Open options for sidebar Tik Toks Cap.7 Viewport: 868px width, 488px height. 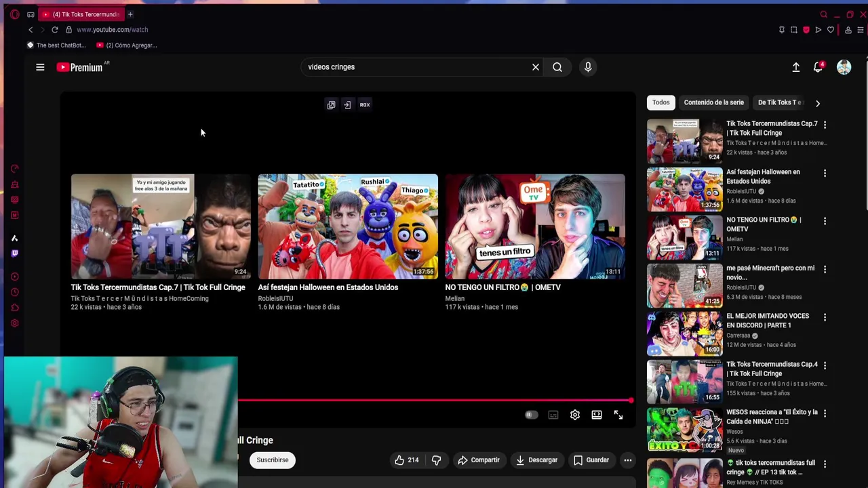tap(825, 125)
